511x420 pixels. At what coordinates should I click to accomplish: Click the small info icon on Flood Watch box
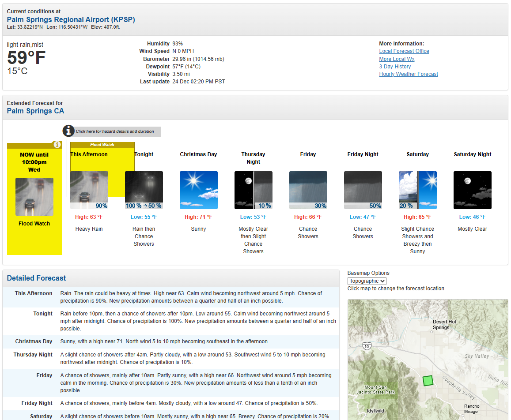tap(57, 145)
